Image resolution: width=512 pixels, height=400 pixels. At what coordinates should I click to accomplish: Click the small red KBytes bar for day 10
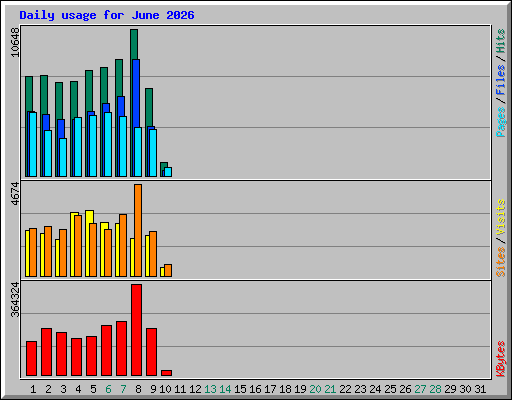[x=166, y=373]
